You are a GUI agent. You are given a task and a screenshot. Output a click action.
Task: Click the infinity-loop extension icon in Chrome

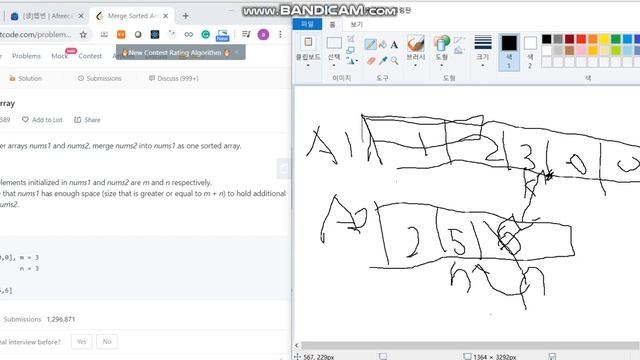189,35
